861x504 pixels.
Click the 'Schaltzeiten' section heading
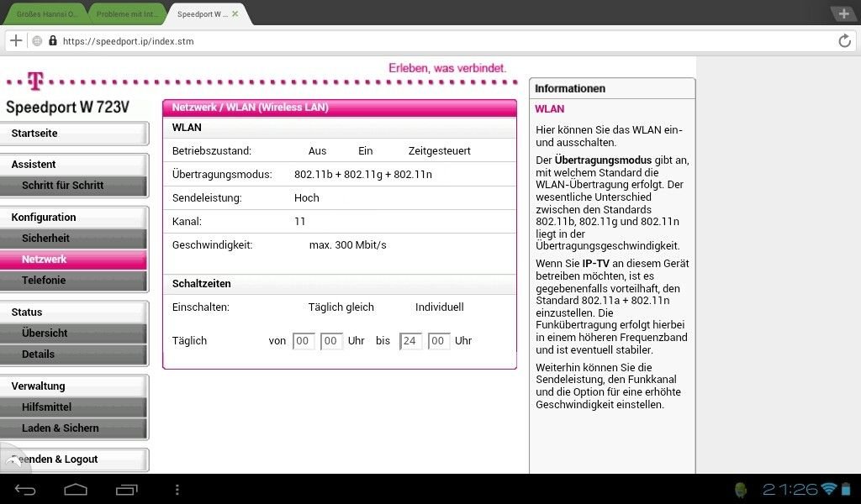[x=202, y=284]
